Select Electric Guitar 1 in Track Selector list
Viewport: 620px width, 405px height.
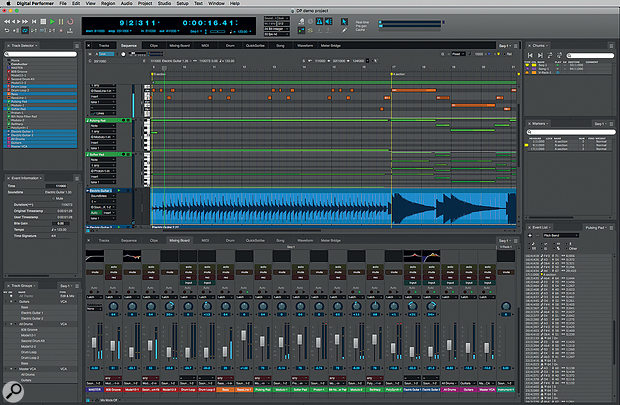tap(40, 131)
